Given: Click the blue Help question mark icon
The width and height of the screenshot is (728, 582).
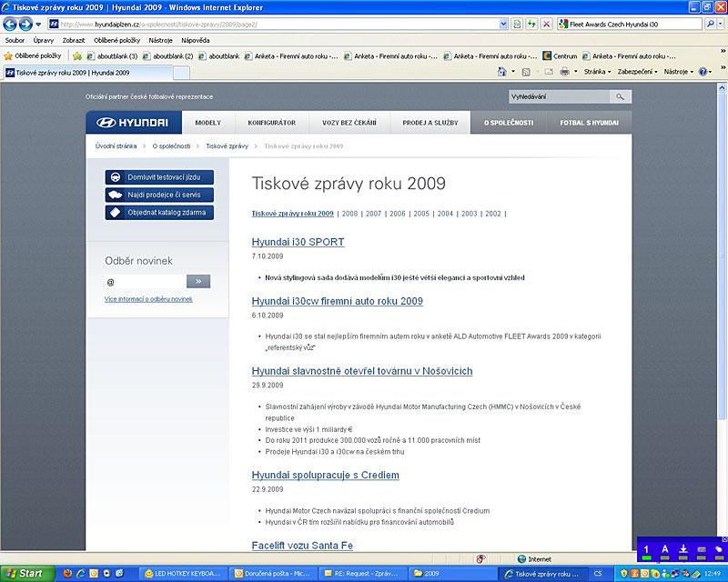Looking at the screenshot, I should pos(703,72).
